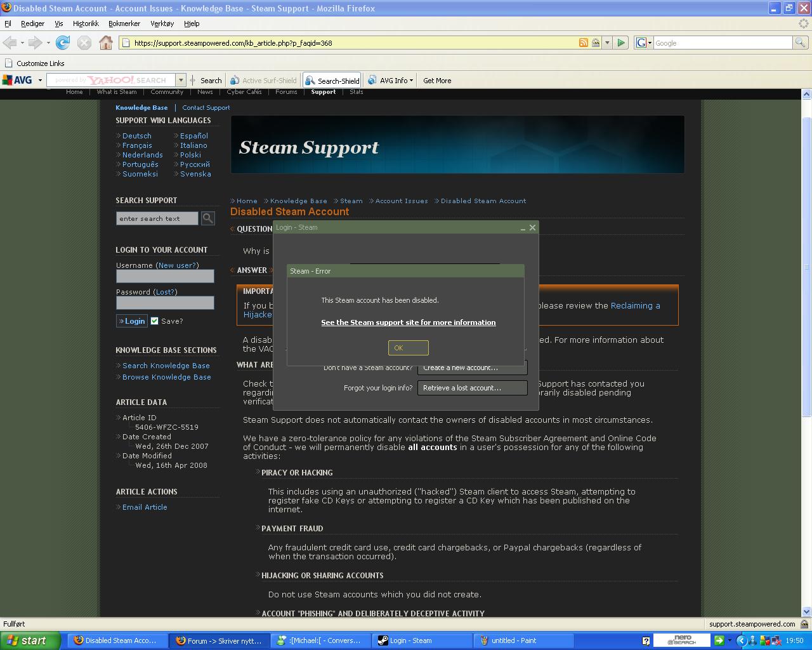Screen dimensions: 812x650
Task: Click the Stop loading icon
Action: 84,43
